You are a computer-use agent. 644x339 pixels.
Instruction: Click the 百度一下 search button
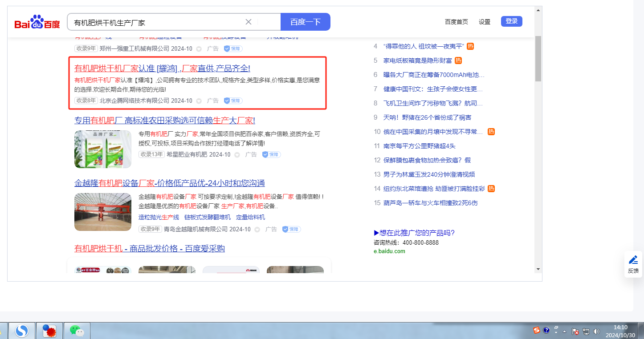305,22
